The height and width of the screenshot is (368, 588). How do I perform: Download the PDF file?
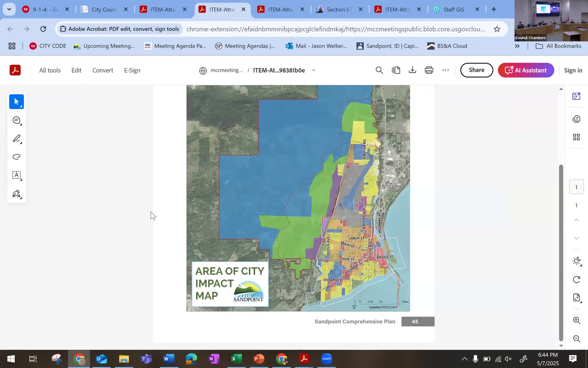412,70
